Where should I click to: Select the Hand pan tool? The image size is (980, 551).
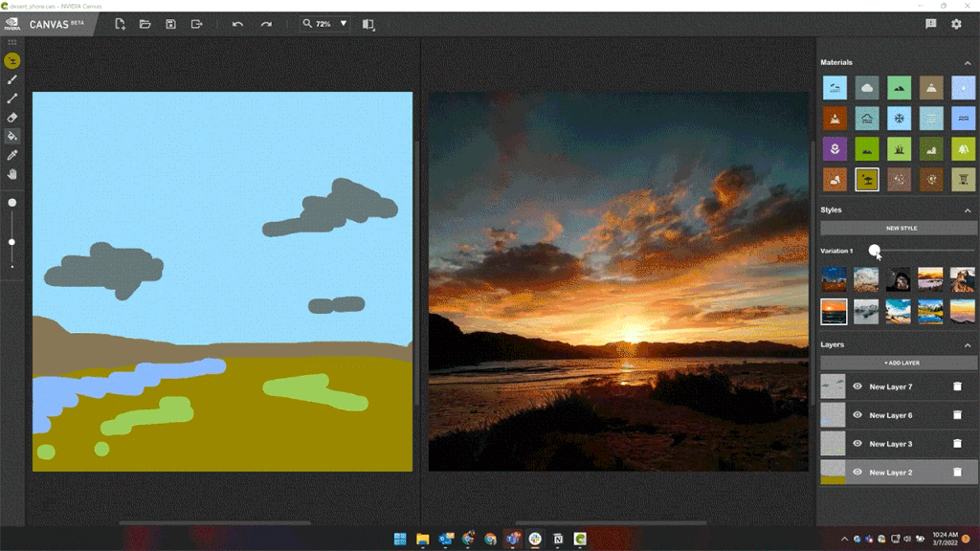pos(12,173)
